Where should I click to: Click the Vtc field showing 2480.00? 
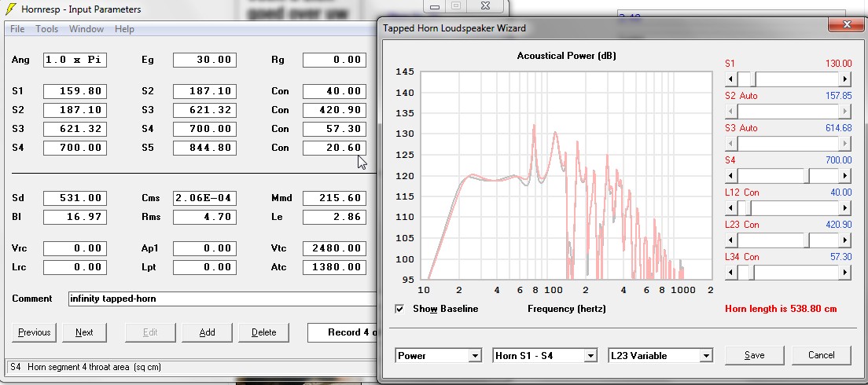click(x=334, y=248)
